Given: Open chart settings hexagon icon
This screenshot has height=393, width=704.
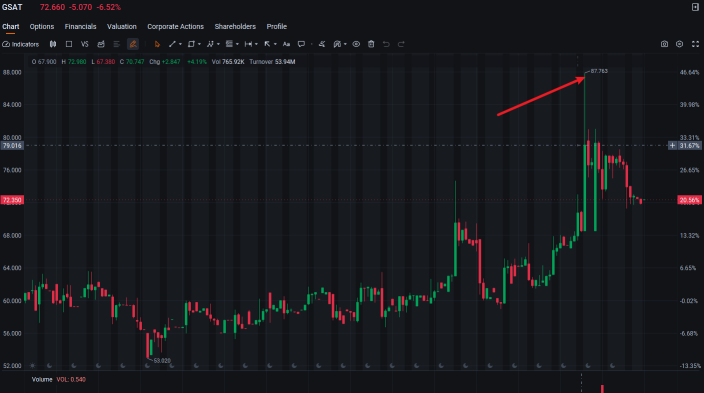Looking at the screenshot, I should [680, 44].
